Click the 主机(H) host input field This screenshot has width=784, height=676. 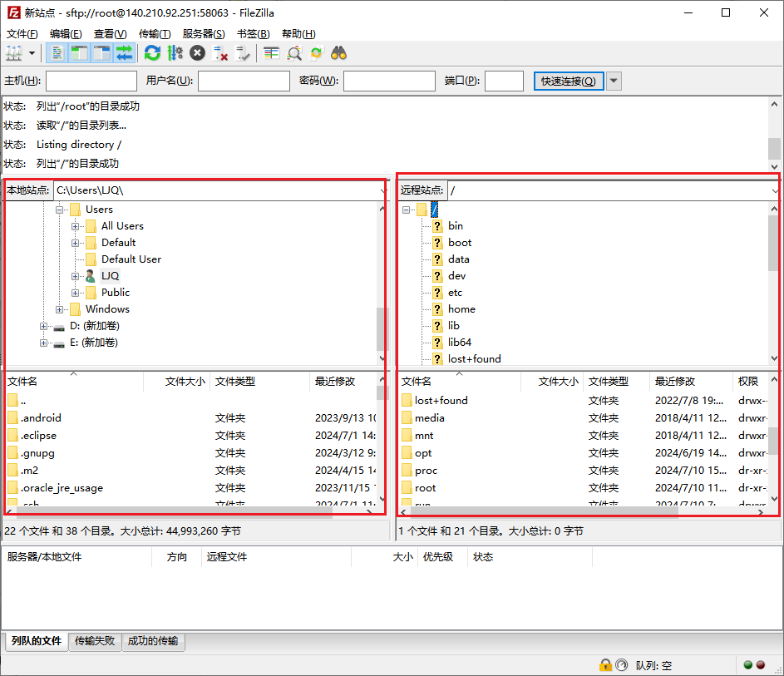pos(91,81)
